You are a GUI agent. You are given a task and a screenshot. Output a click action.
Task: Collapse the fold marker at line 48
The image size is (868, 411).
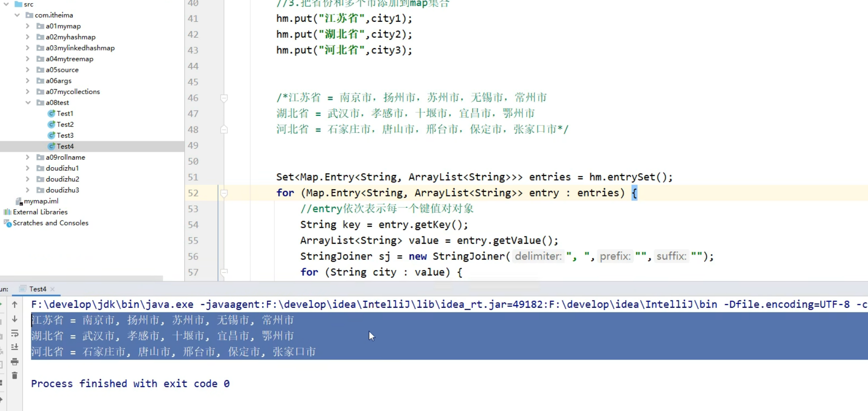224,130
